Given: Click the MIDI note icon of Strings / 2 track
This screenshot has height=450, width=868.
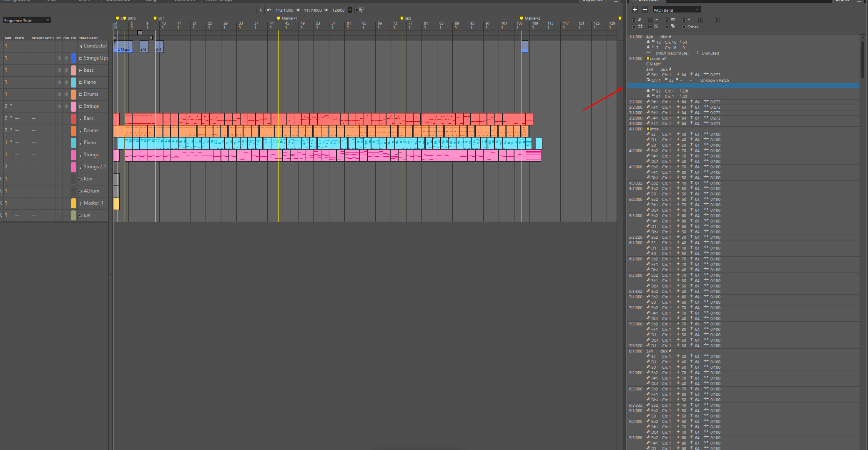Looking at the screenshot, I should click(x=80, y=167).
